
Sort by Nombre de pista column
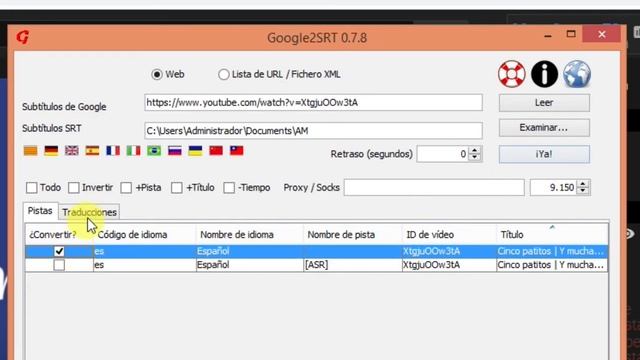pos(353,235)
